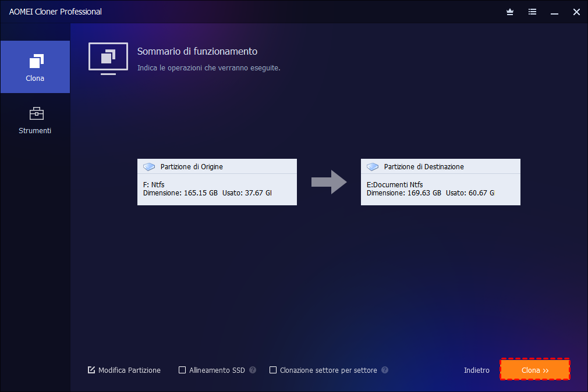Go back with the Indietro button
The image size is (588, 392).
(476, 370)
